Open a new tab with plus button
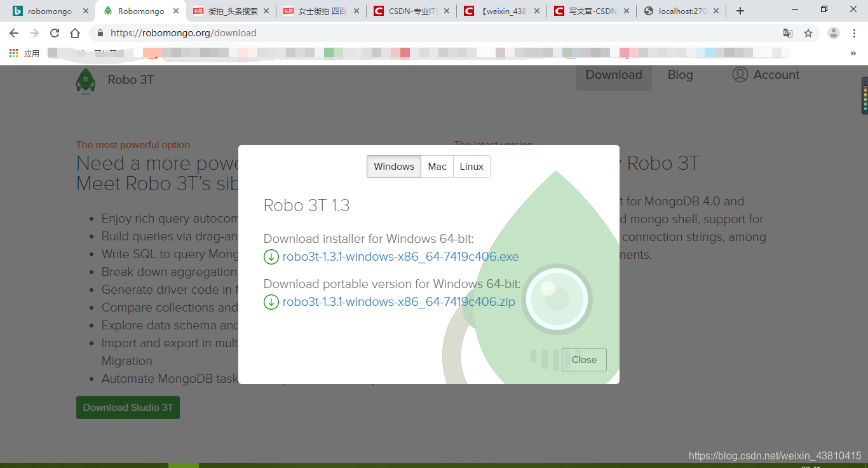 (740, 11)
